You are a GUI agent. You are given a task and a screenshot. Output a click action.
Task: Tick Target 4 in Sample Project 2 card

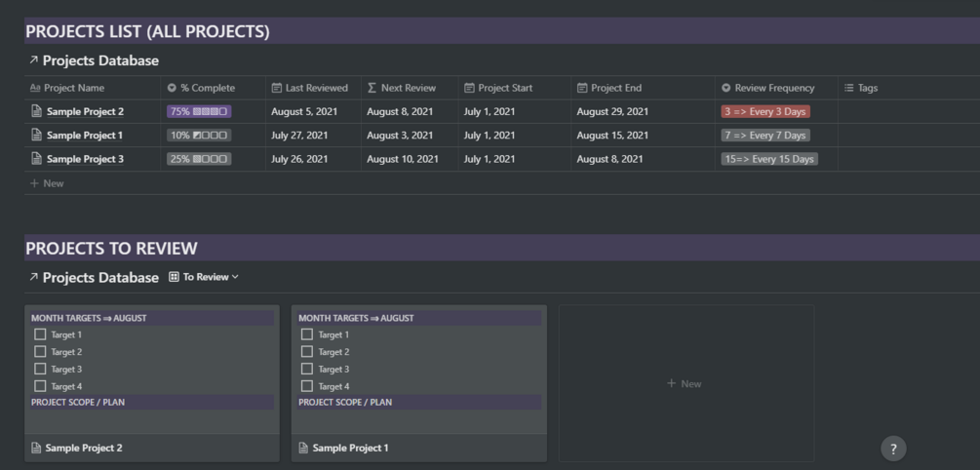[40, 386]
